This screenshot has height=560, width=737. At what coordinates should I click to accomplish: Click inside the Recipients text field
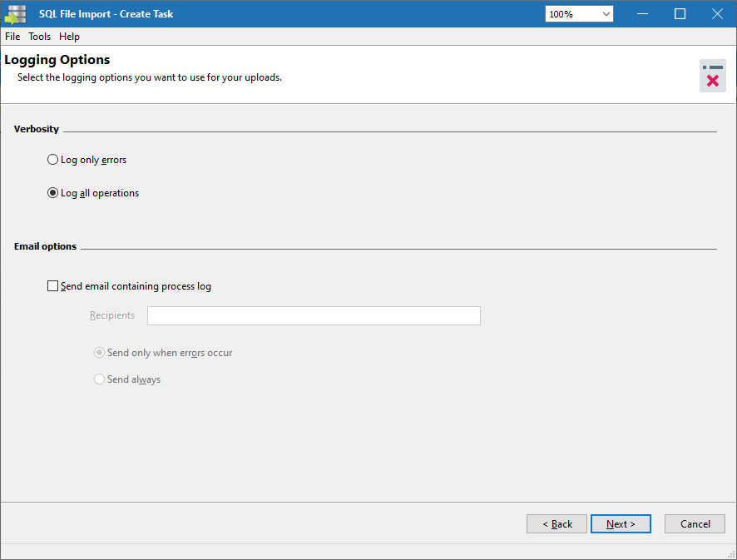pyautogui.click(x=314, y=316)
